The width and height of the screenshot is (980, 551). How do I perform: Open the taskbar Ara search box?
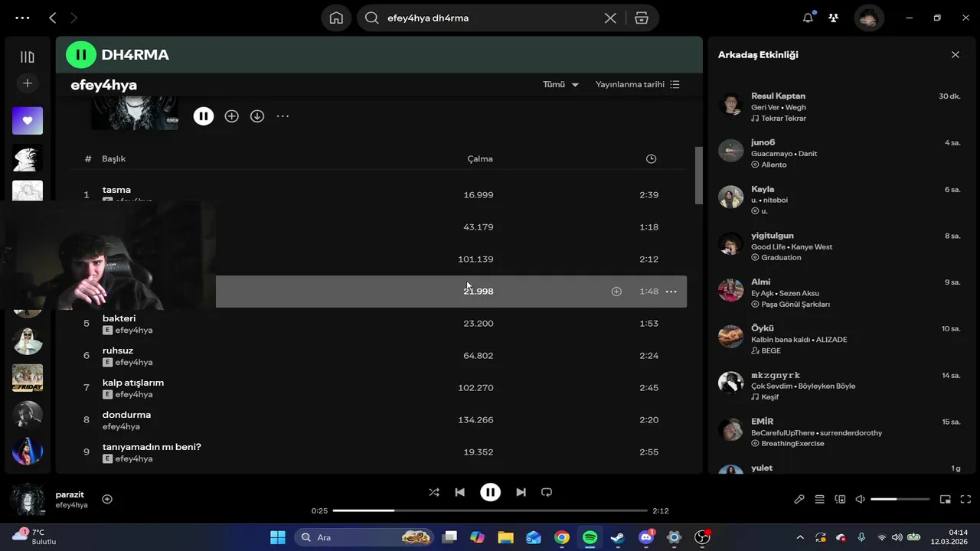pyautogui.click(x=365, y=537)
